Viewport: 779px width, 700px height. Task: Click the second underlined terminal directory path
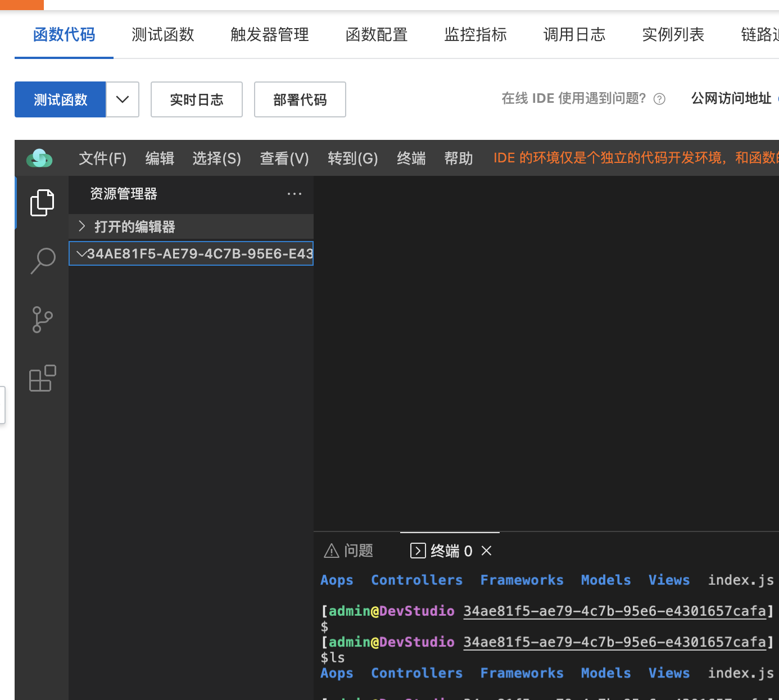pyautogui.click(x=614, y=642)
